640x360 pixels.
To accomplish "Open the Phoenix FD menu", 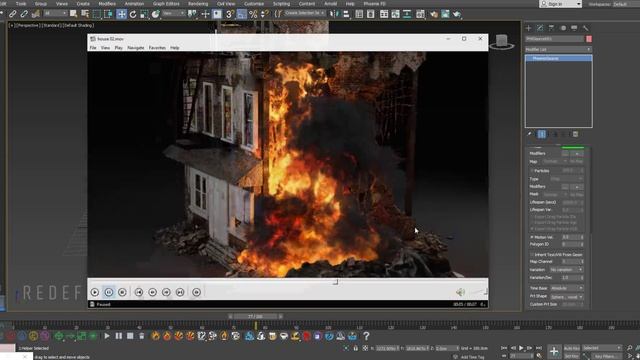I will pos(374,4).
